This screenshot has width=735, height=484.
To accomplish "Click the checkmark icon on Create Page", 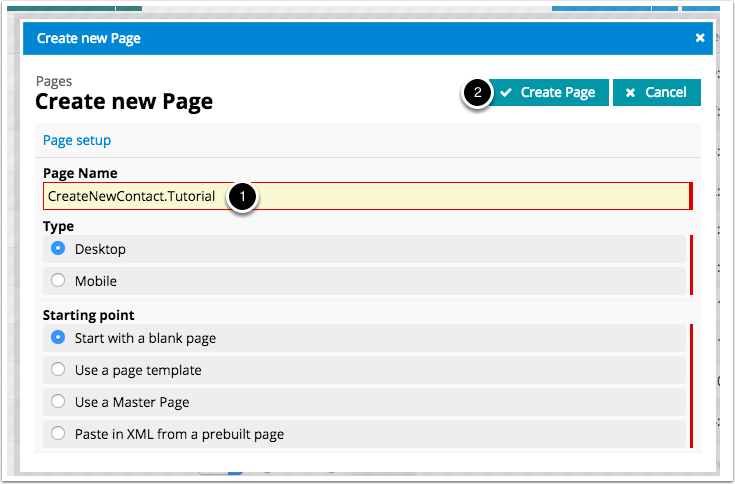I will coord(506,93).
